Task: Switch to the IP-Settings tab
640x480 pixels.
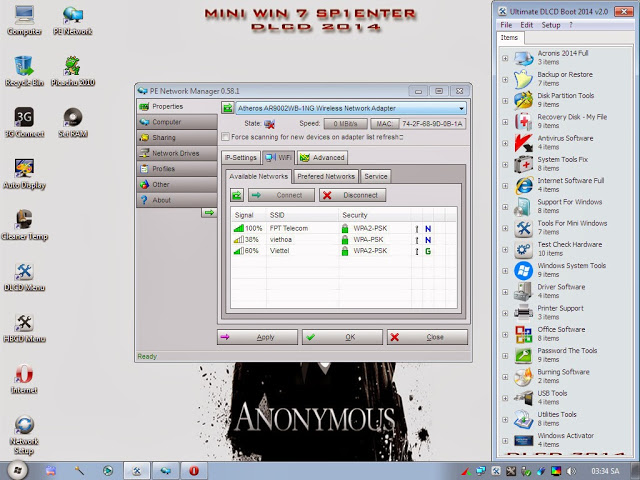Action: tap(241, 158)
